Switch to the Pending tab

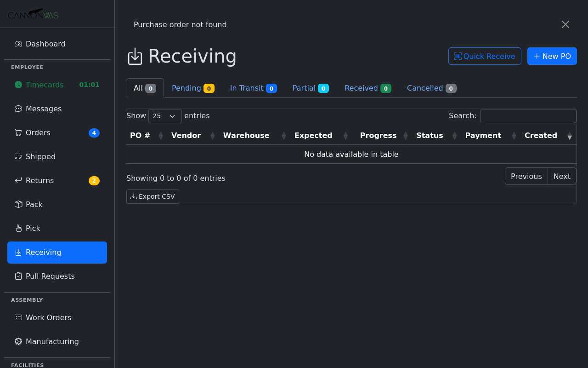[192, 88]
